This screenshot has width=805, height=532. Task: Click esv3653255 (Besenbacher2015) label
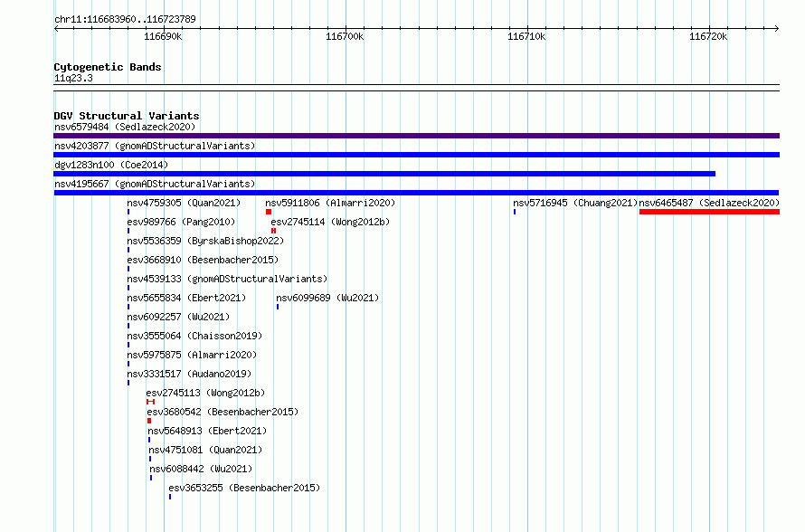[x=244, y=488]
